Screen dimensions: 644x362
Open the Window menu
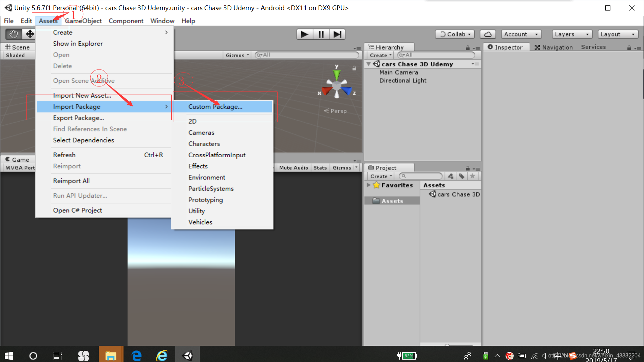tap(162, 21)
